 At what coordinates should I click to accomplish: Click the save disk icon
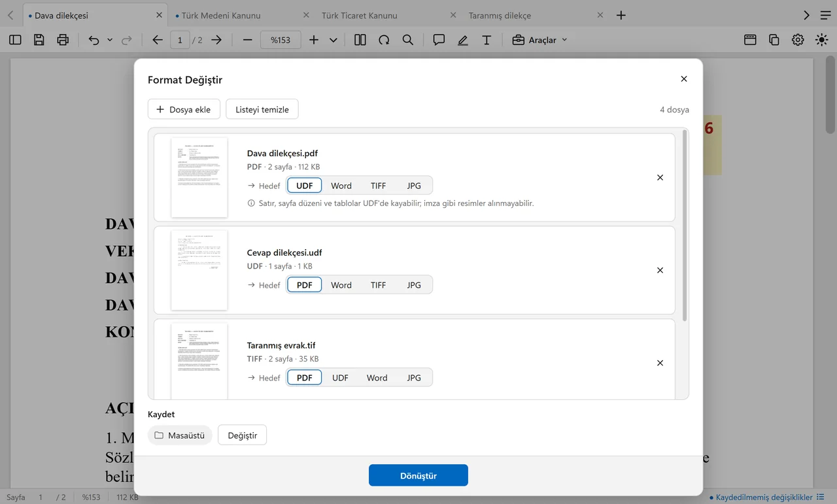pyautogui.click(x=39, y=40)
